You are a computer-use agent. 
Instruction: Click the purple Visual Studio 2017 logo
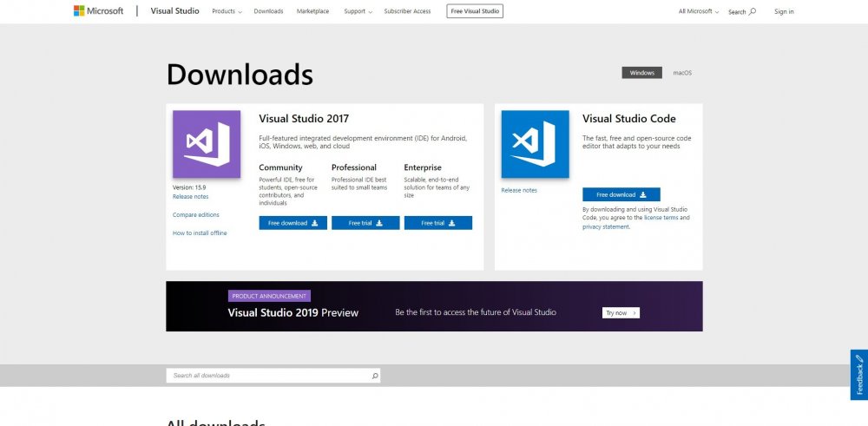click(x=207, y=144)
